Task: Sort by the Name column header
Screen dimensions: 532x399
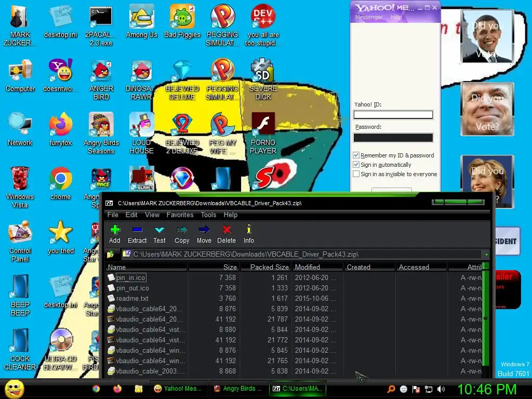Action: click(146, 267)
